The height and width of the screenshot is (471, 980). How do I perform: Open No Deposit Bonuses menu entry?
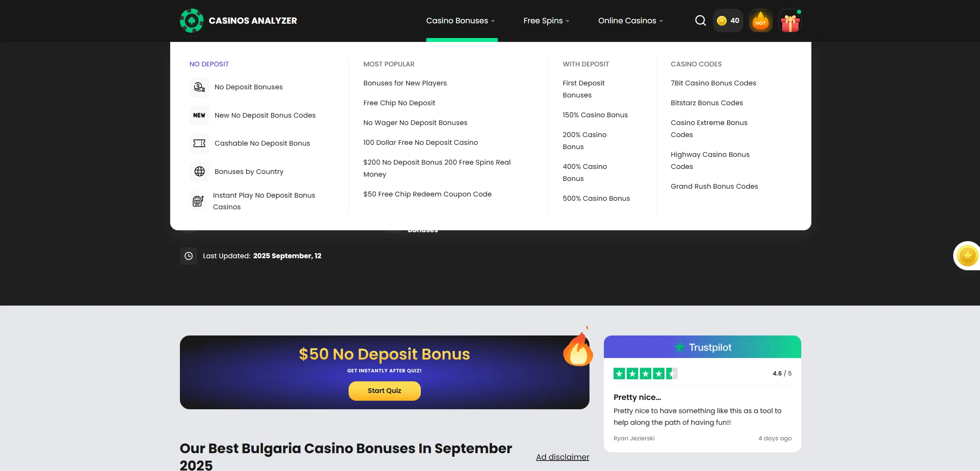click(x=249, y=87)
